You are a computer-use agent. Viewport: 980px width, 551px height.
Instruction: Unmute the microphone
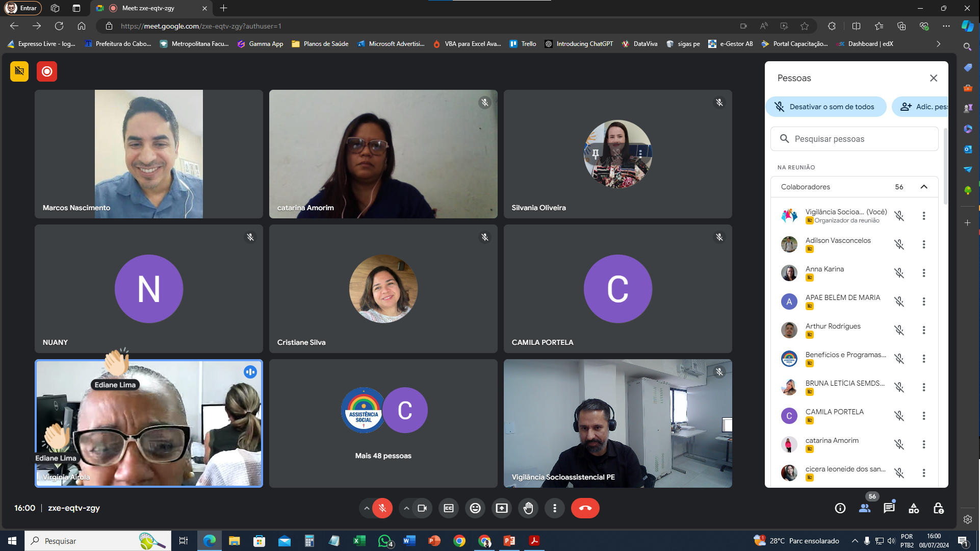tap(382, 508)
